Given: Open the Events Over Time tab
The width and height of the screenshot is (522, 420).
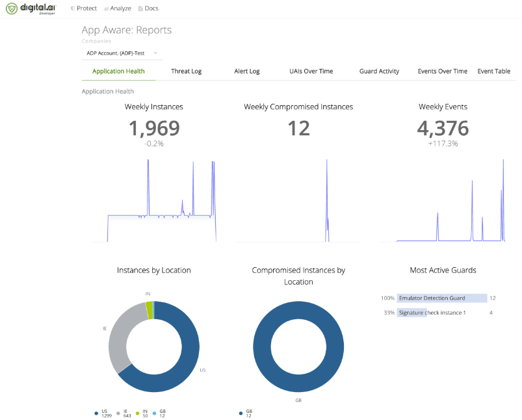Looking at the screenshot, I should tap(442, 71).
